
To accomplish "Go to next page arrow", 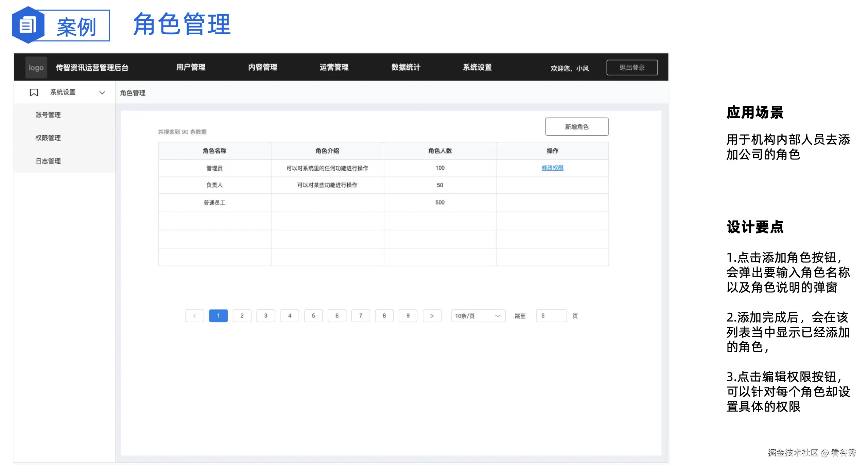I will [x=432, y=316].
